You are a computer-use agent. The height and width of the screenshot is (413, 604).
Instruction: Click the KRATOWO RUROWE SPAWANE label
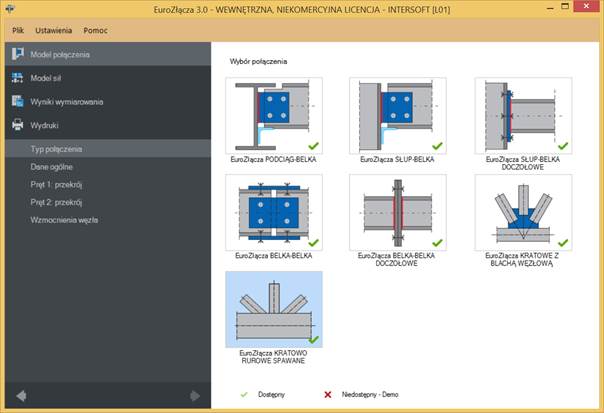[273, 357]
